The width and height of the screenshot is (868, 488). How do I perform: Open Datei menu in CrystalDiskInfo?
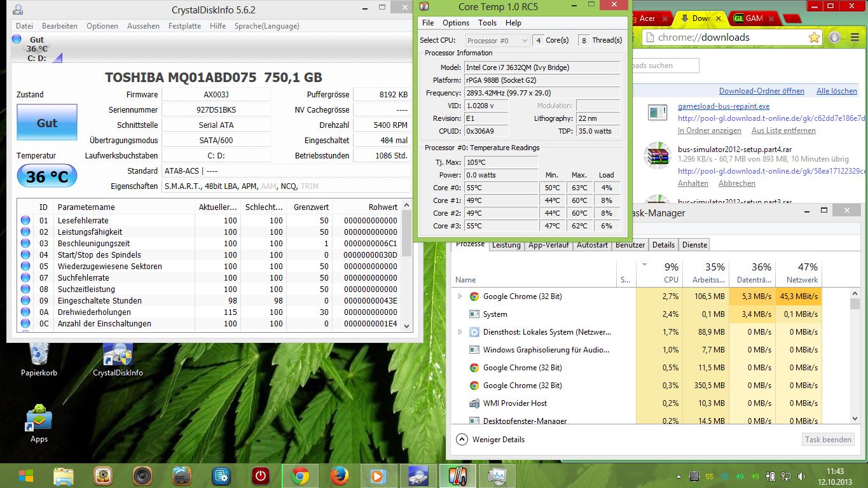[24, 26]
